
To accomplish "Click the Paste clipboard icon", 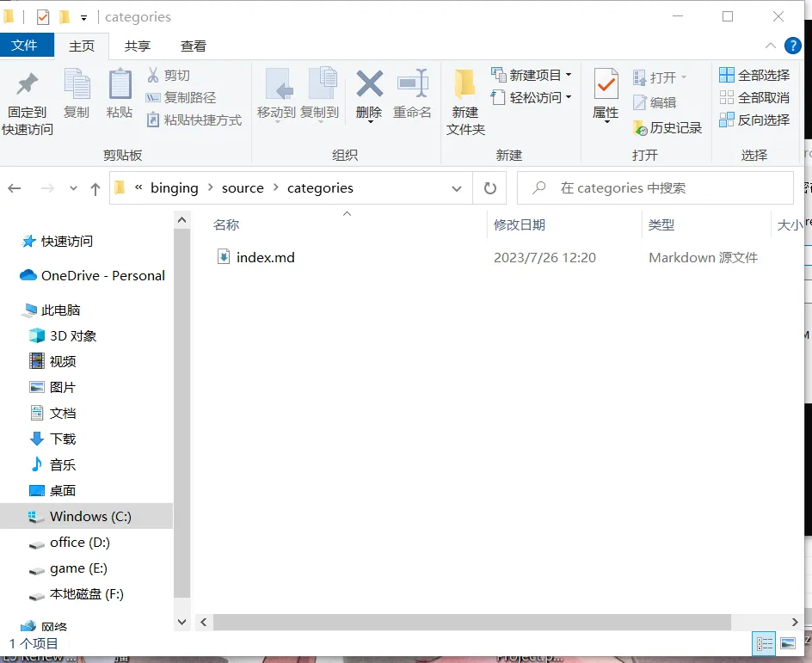I will [x=120, y=86].
